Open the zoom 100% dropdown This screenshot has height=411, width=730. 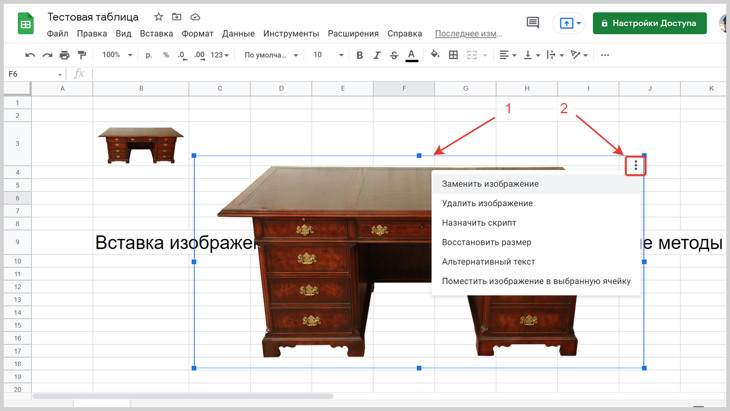click(116, 55)
